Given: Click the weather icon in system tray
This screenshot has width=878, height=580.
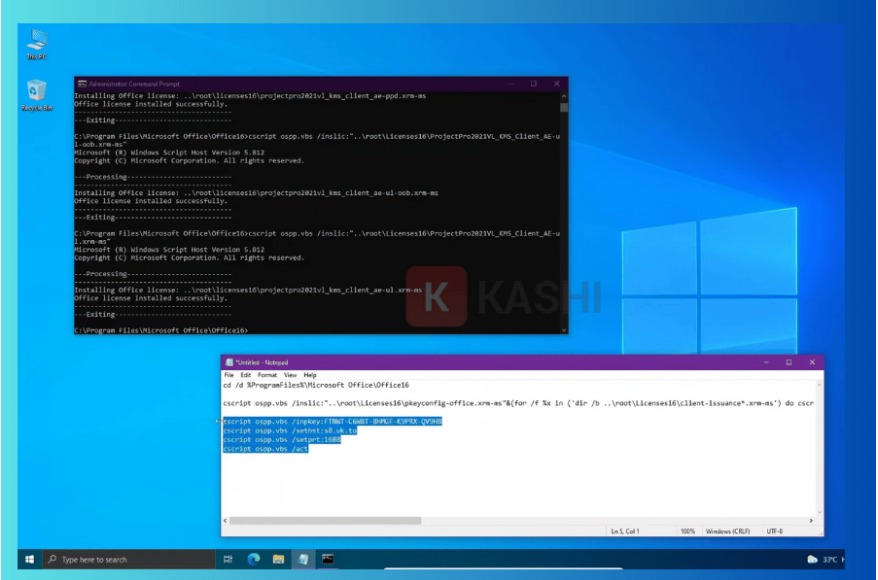Looking at the screenshot, I should click(812, 559).
